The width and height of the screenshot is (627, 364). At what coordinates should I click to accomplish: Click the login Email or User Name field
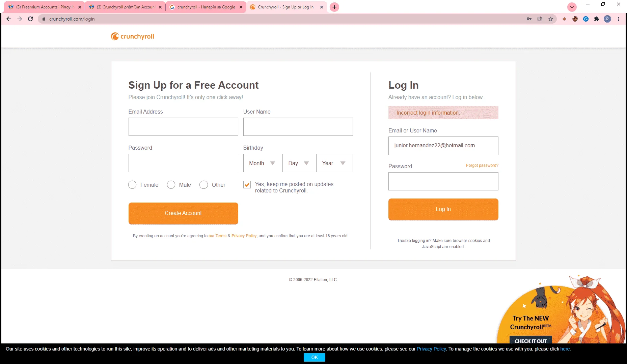coord(443,146)
